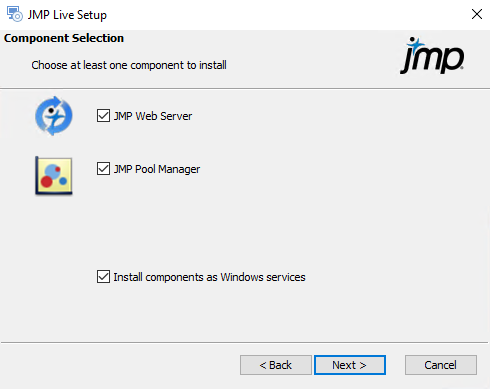Click the JMP Live Setup title bar icon
This screenshot has height=389, width=490.
pos(15,14)
